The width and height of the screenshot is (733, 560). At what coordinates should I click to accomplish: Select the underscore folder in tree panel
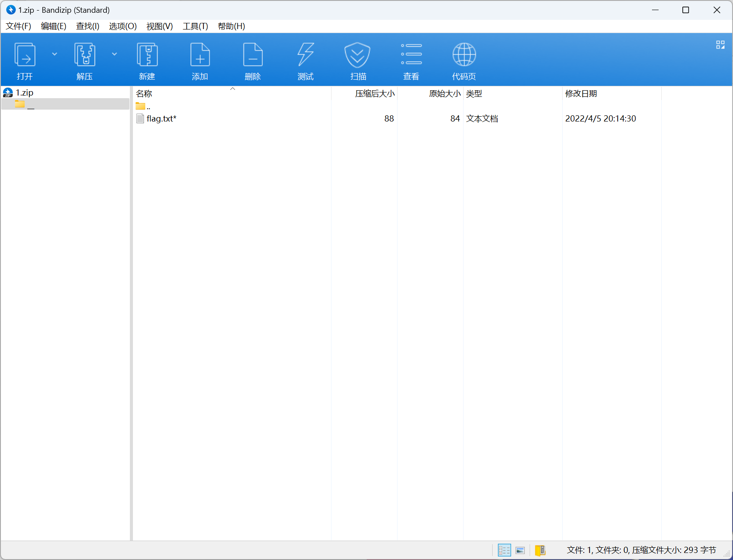tap(66, 104)
